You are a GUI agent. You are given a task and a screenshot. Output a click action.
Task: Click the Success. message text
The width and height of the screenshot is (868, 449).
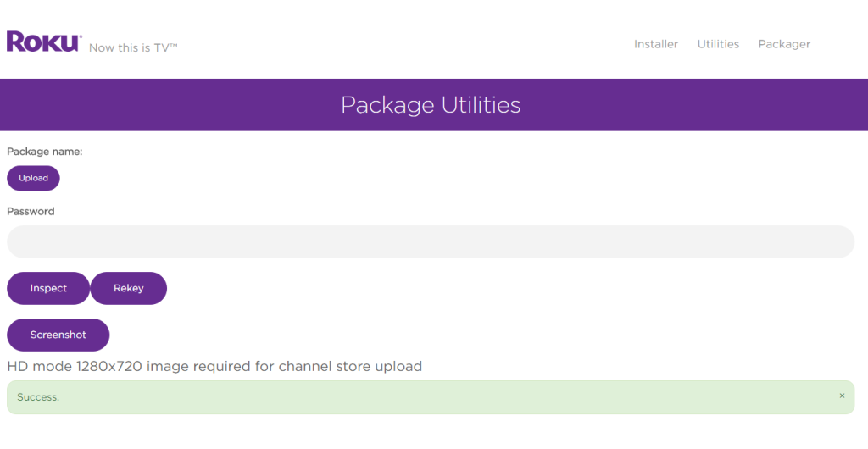click(38, 397)
